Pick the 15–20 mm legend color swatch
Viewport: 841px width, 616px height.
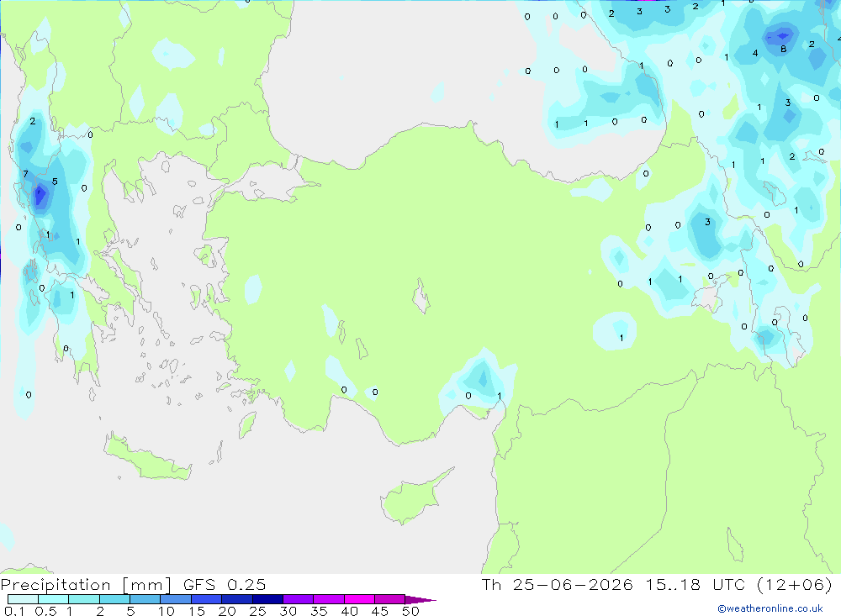[207, 599]
